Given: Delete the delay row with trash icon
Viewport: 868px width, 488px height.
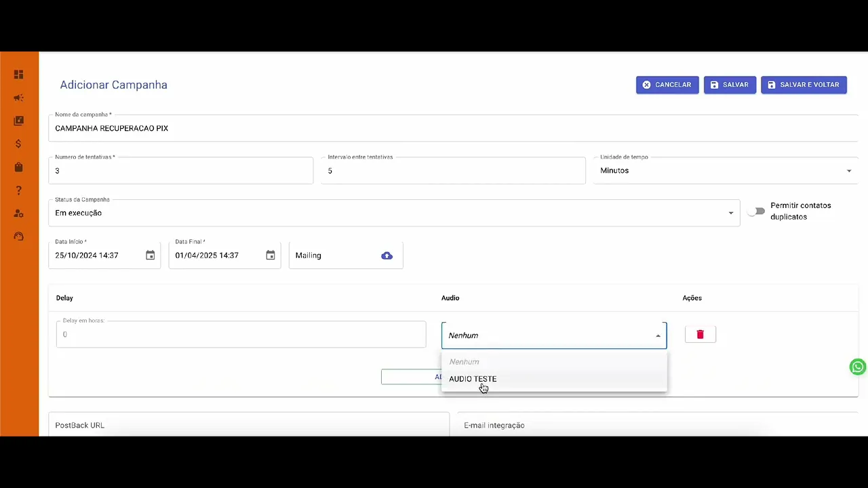Looking at the screenshot, I should 701,334.
